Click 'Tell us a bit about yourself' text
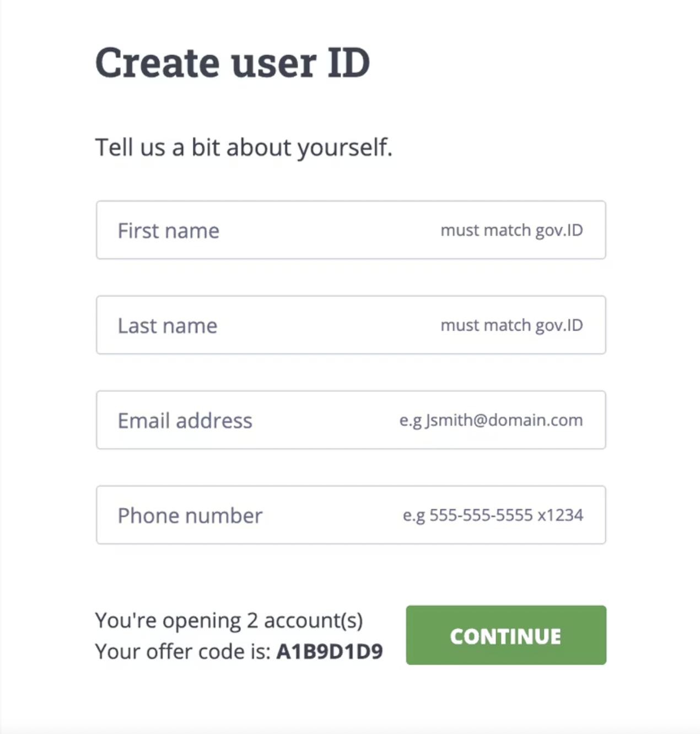 click(x=244, y=148)
